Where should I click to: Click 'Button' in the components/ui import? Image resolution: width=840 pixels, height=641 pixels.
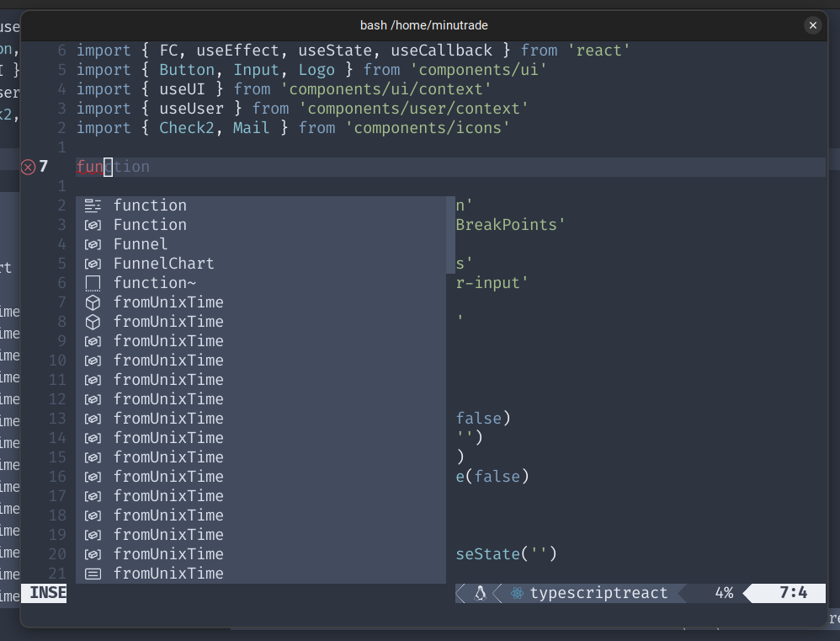186,70
